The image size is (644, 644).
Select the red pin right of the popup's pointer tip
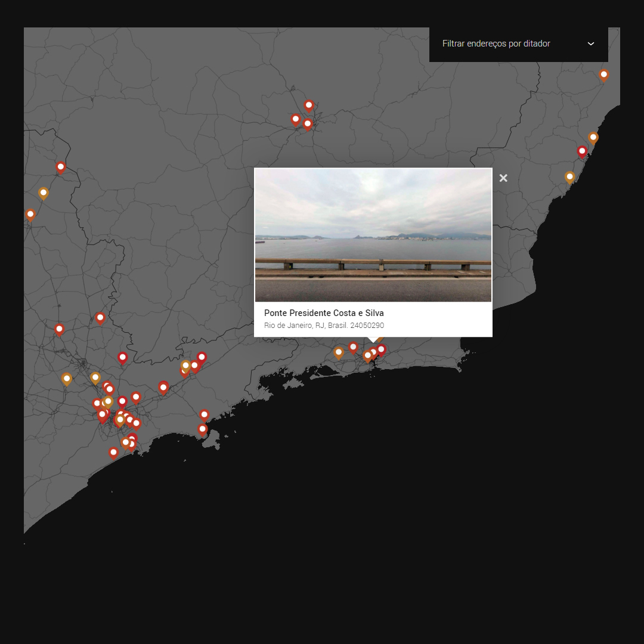tap(381, 350)
